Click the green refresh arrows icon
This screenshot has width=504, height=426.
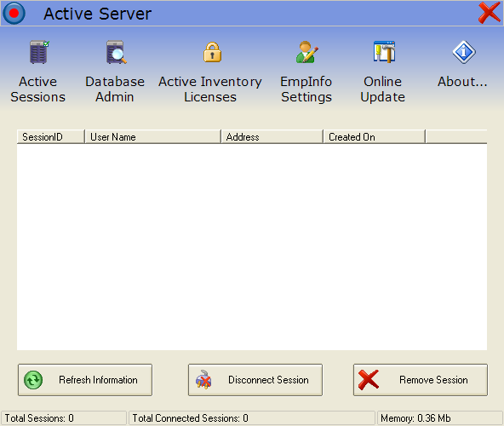(33, 380)
